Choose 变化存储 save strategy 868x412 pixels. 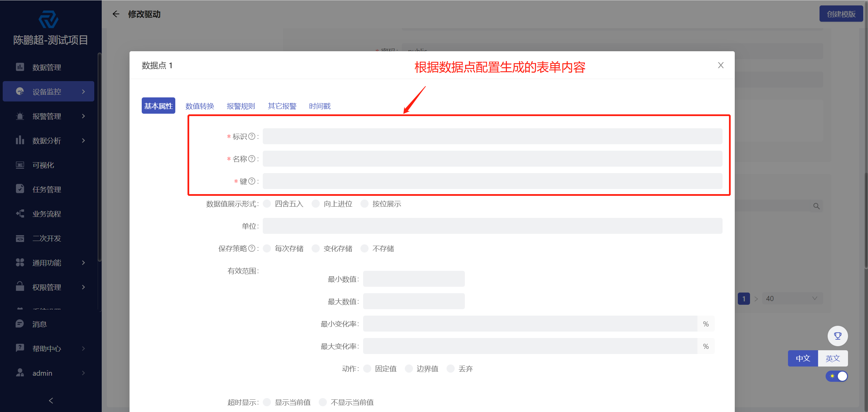[x=316, y=248]
